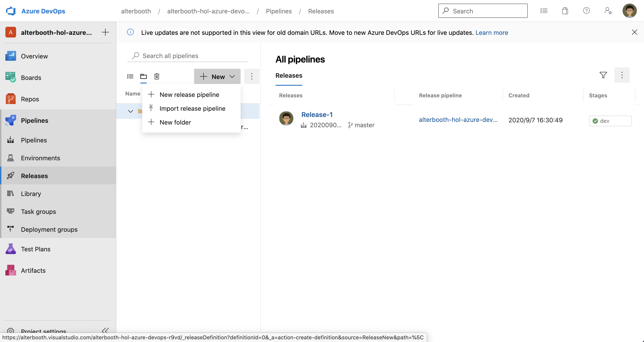Click the Learn more link
The height and width of the screenshot is (342, 644).
coord(491,33)
